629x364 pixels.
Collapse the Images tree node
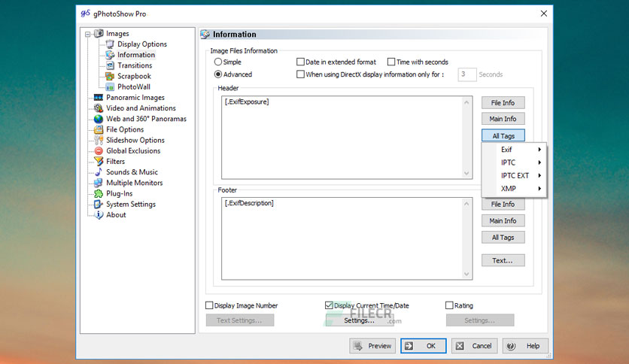pos(87,34)
